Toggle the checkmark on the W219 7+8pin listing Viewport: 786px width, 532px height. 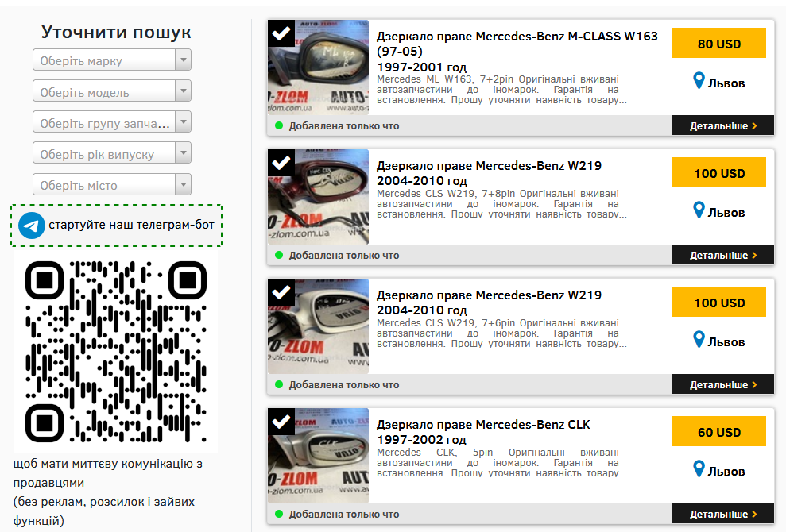coord(281,163)
